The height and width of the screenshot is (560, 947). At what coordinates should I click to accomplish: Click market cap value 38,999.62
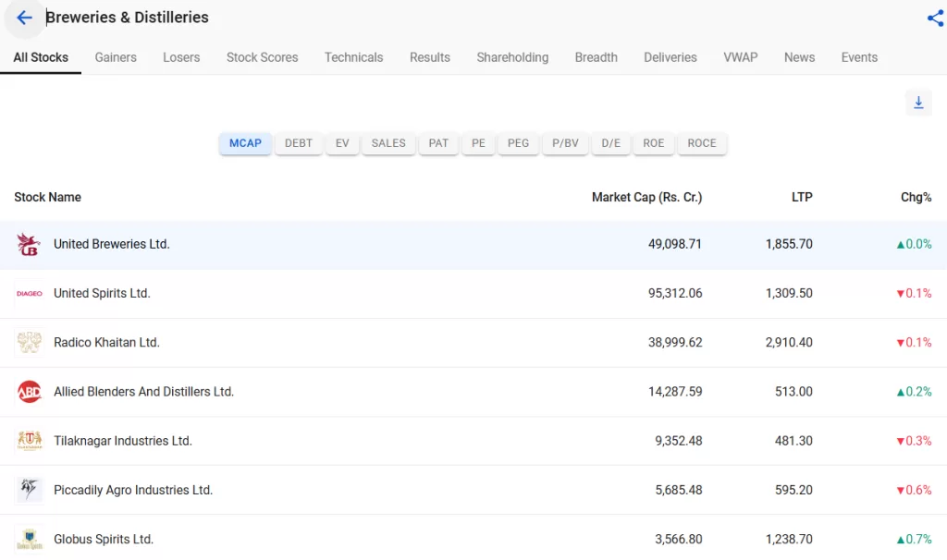coord(674,342)
